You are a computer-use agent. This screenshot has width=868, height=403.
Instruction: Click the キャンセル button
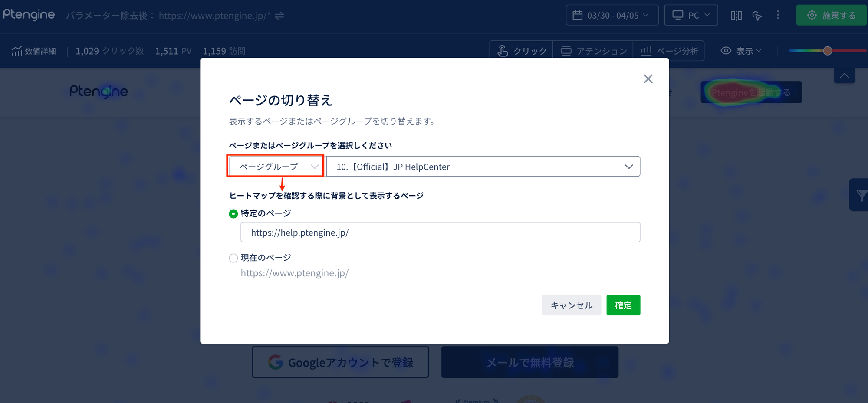571,305
